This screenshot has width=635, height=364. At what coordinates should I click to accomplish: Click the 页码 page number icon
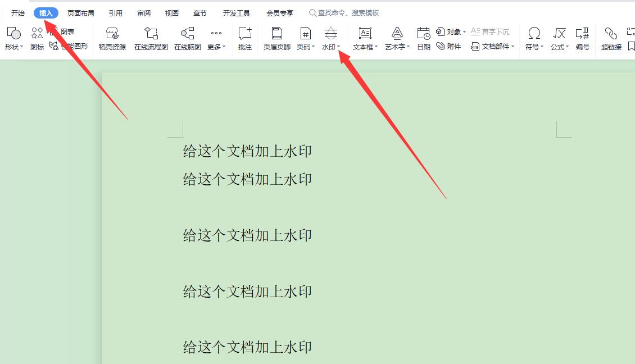(305, 33)
